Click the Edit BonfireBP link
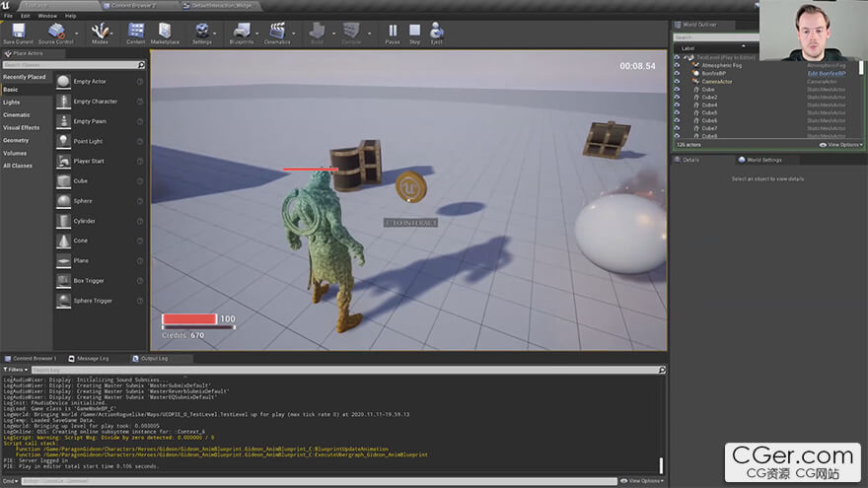 827,74
